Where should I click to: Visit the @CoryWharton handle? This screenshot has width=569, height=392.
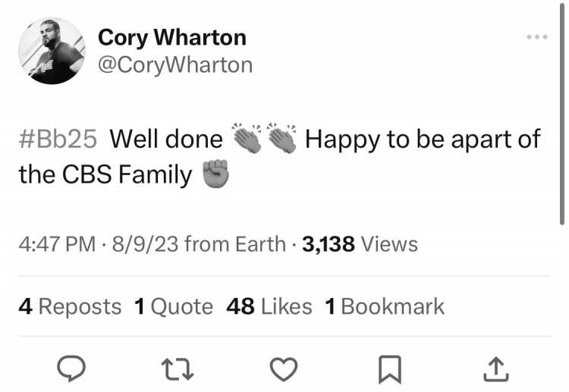(x=175, y=65)
